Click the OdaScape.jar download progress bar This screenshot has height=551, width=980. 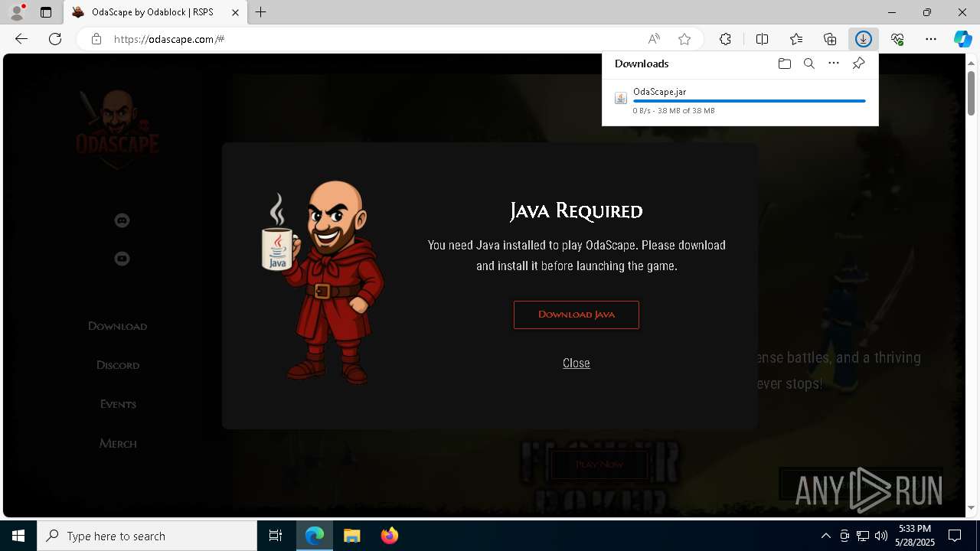tap(749, 101)
